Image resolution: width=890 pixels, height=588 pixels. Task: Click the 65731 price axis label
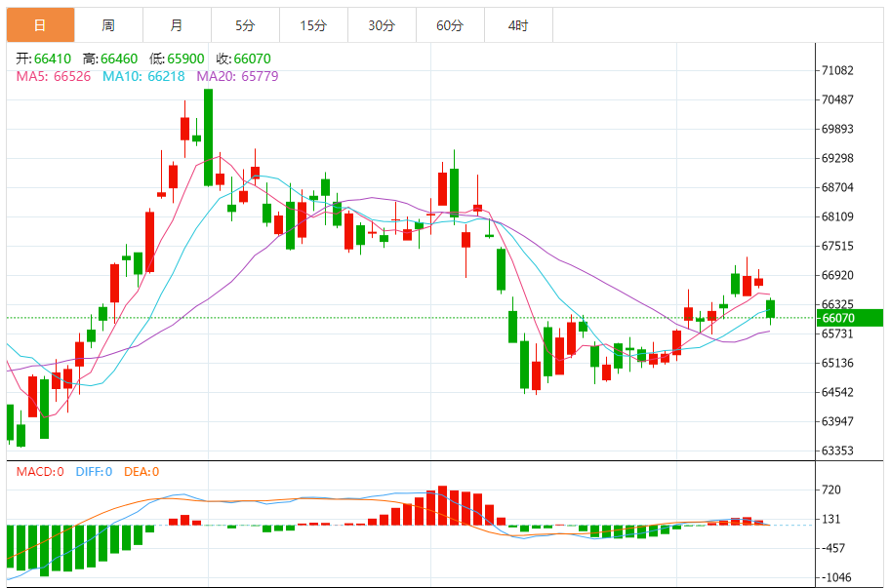point(837,333)
